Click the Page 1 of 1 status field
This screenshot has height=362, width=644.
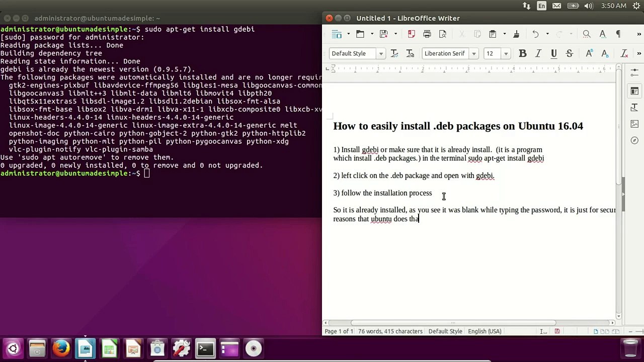coord(339,331)
